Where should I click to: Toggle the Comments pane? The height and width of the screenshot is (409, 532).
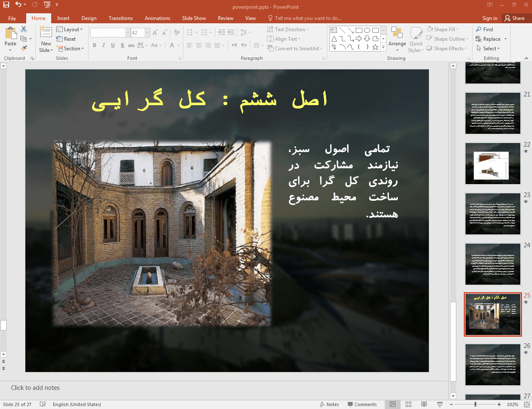(362, 404)
